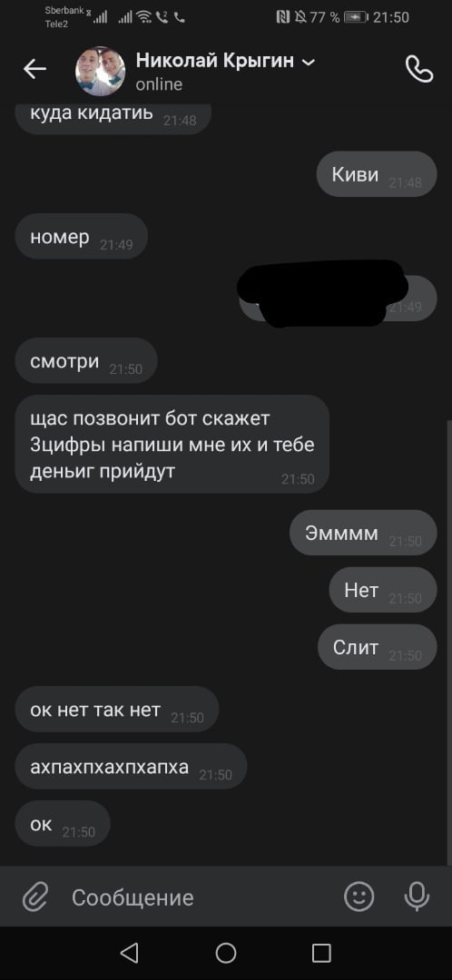This screenshot has width=452, height=980.
Task: Tap the Николай Крыгин contact name
Action: pyautogui.click(x=216, y=62)
